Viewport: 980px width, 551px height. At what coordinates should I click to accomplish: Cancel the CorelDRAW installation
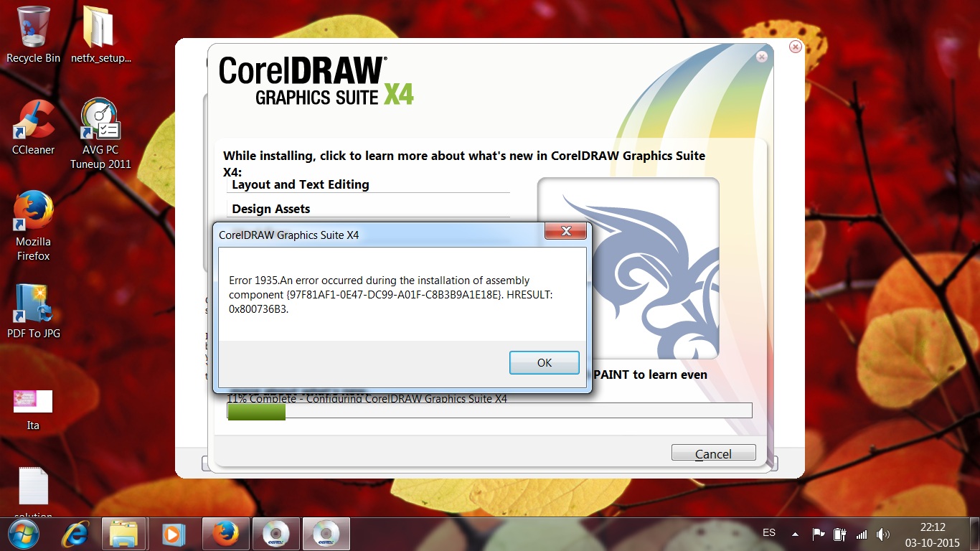point(713,453)
